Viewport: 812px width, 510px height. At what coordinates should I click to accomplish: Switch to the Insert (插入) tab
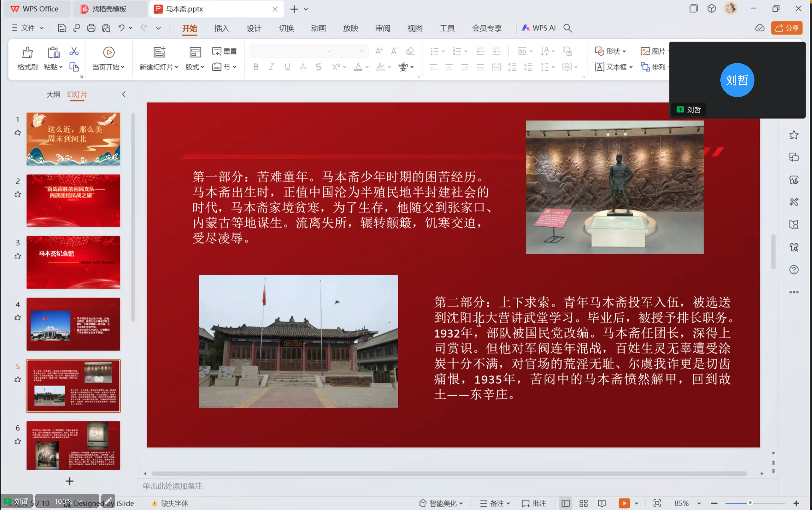222,28
